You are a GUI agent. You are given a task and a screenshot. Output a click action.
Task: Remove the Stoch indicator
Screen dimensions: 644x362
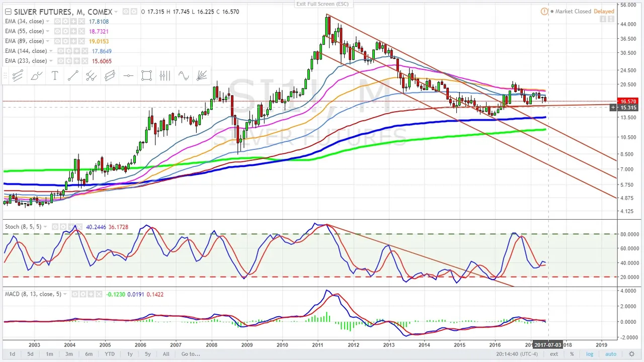tap(79, 227)
